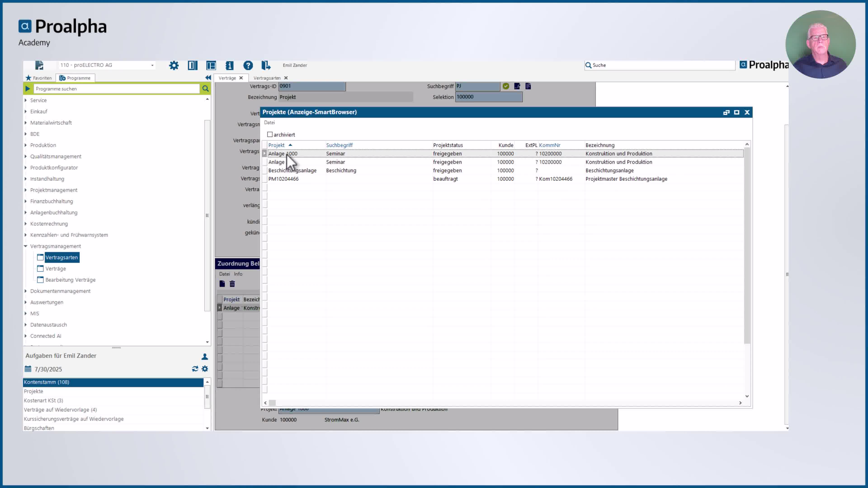
Task: Click the green check icon next to Suchbegriff
Action: tap(506, 86)
